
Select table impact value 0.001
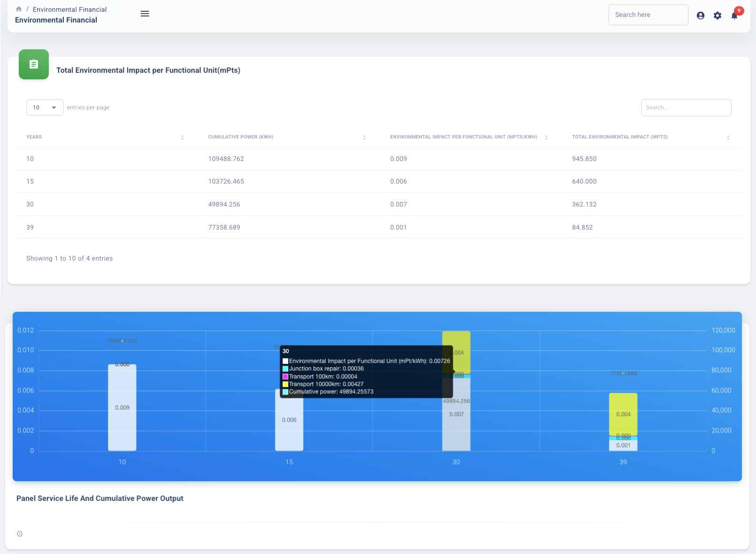coord(398,227)
